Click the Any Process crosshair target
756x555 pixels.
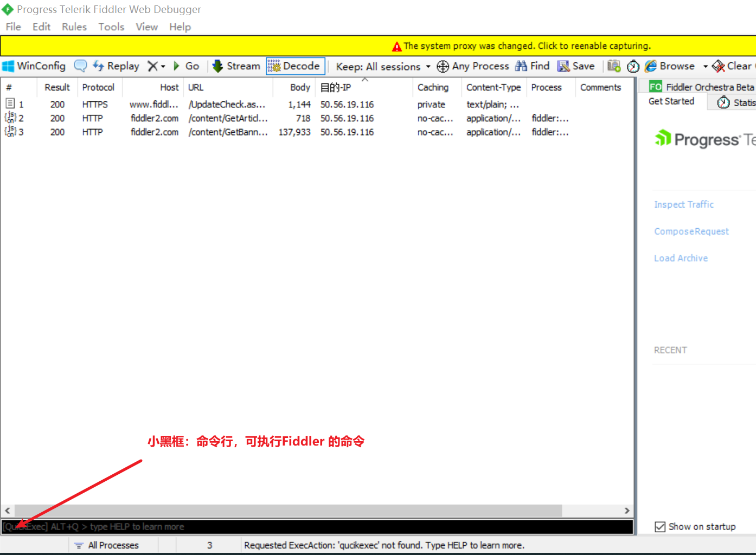(x=443, y=66)
